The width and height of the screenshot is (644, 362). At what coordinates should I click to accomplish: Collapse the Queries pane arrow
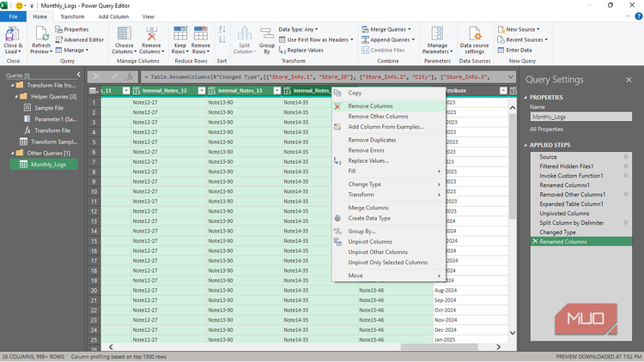[x=78, y=75]
